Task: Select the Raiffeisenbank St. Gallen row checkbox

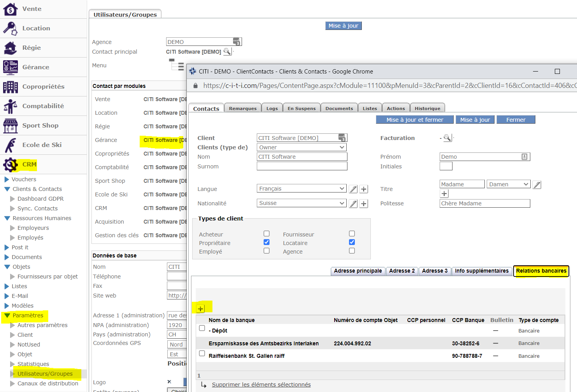Action: [x=202, y=353]
